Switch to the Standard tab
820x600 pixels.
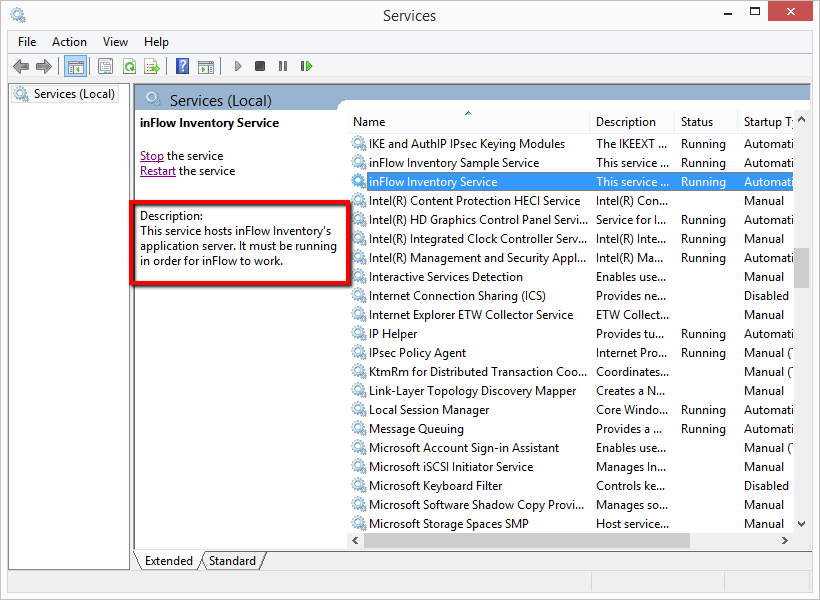[232, 561]
